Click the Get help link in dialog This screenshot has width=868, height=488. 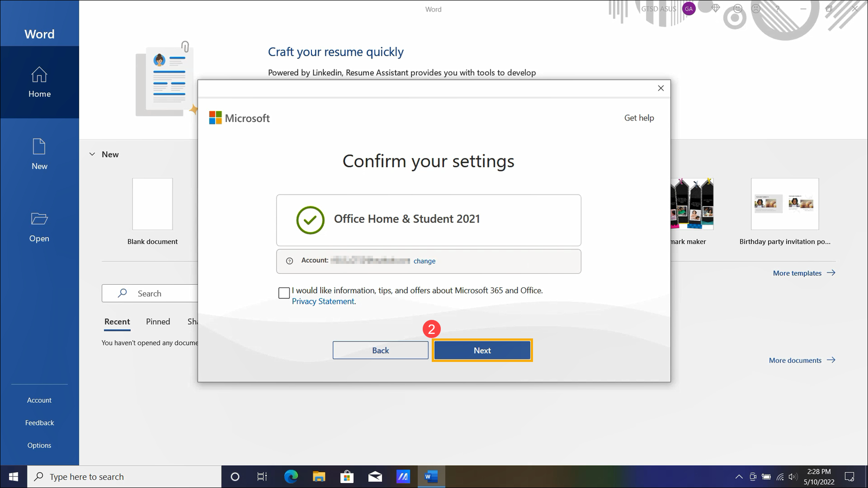(x=639, y=118)
